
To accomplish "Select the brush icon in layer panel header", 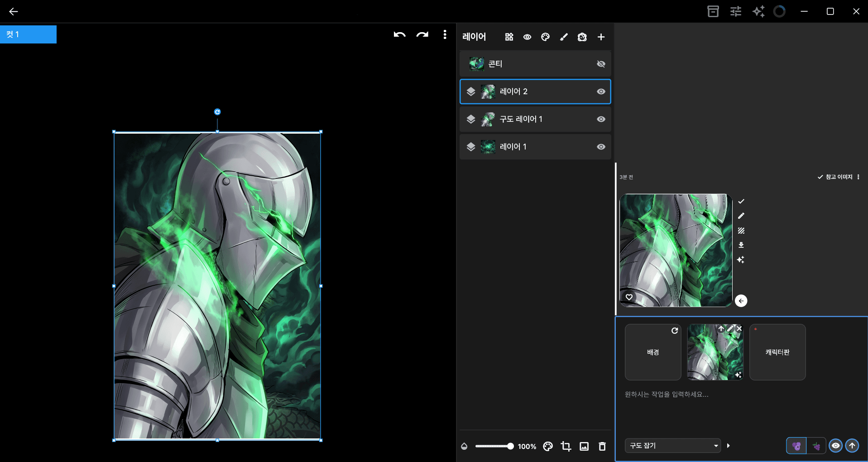I will pos(564,37).
